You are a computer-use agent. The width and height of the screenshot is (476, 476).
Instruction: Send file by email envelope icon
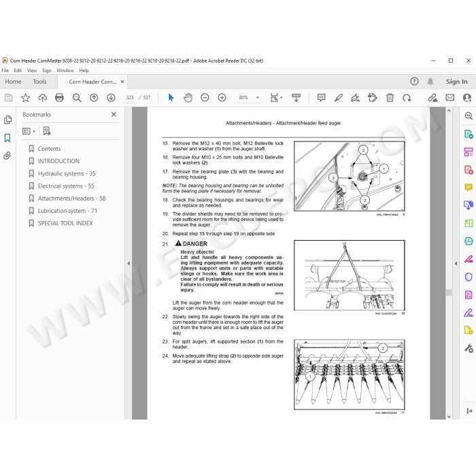[450, 98]
